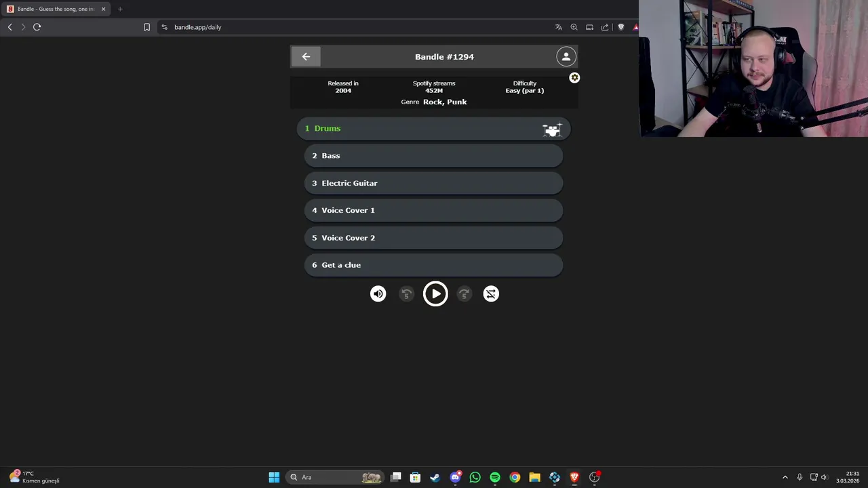Open a new browser tab
The height and width of the screenshot is (488, 868).
[x=120, y=9]
